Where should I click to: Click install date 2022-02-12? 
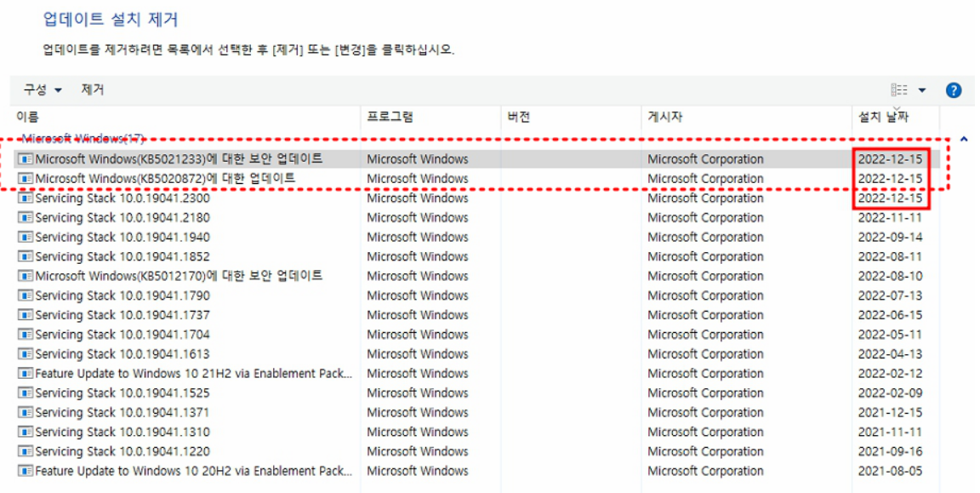tap(890, 374)
